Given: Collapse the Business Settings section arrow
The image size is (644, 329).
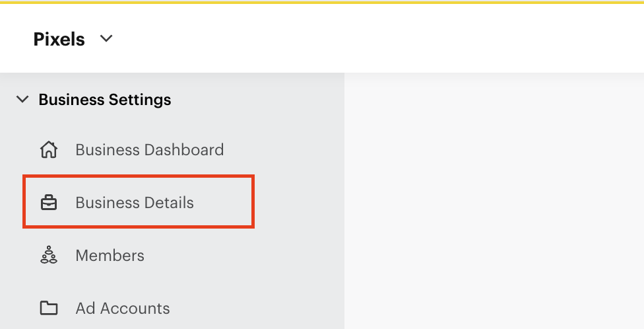Looking at the screenshot, I should pyautogui.click(x=23, y=100).
